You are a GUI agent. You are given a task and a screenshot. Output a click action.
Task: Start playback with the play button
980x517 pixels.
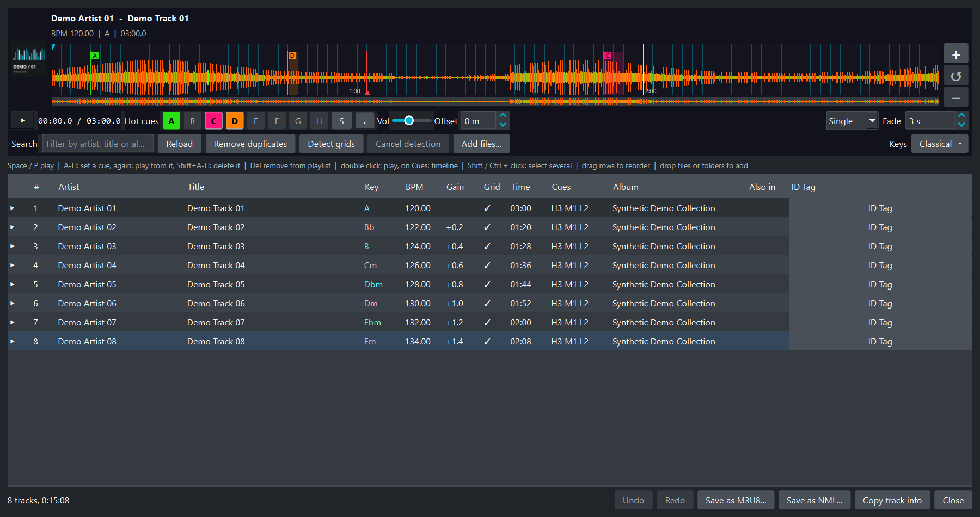(23, 121)
